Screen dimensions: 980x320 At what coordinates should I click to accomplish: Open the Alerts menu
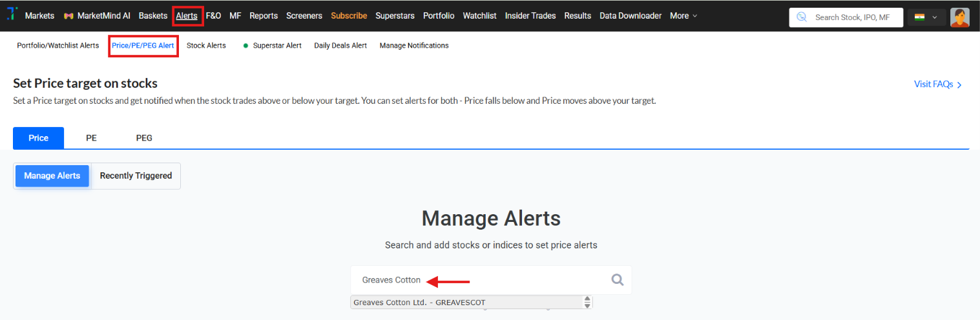(187, 16)
